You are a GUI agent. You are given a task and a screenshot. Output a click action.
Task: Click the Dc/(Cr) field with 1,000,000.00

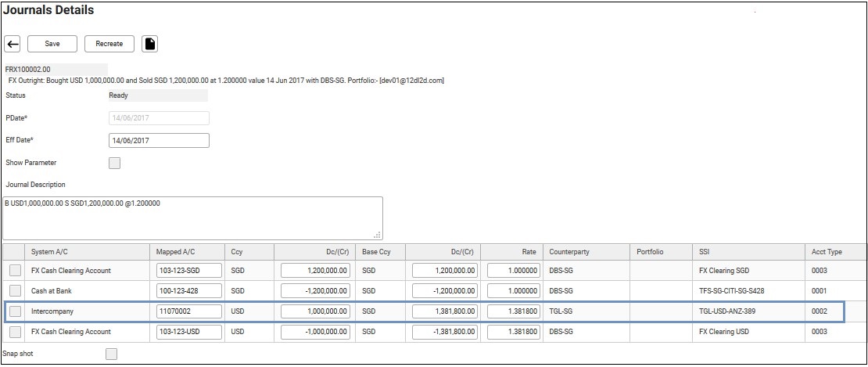click(315, 311)
